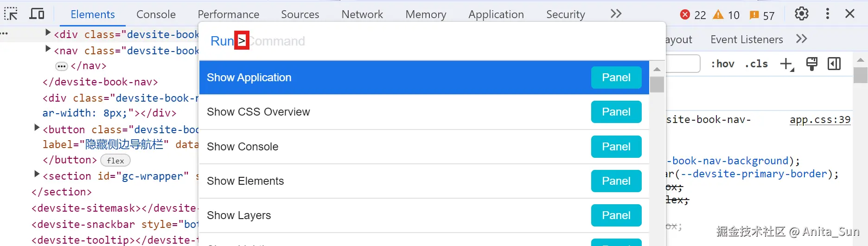The height and width of the screenshot is (246, 868).
Task: Click the orange issues count icon
Action: pyautogui.click(x=754, y=15)
